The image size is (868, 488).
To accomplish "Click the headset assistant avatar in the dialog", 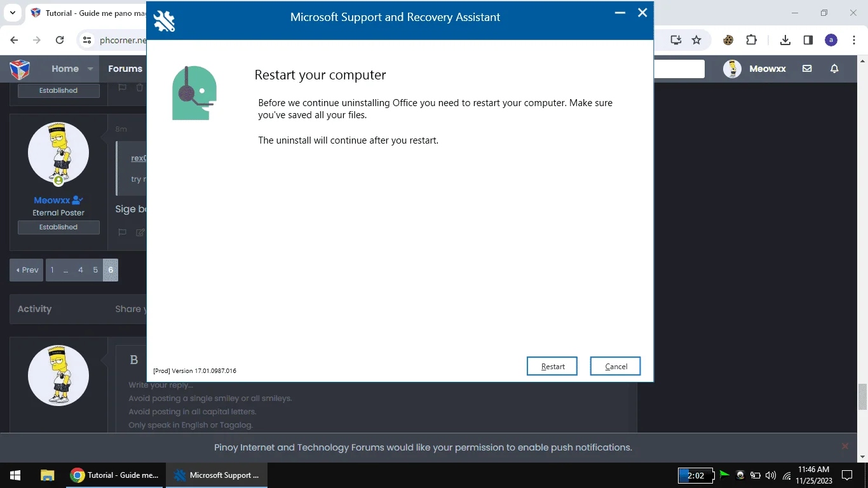I will tap(194, 93).
